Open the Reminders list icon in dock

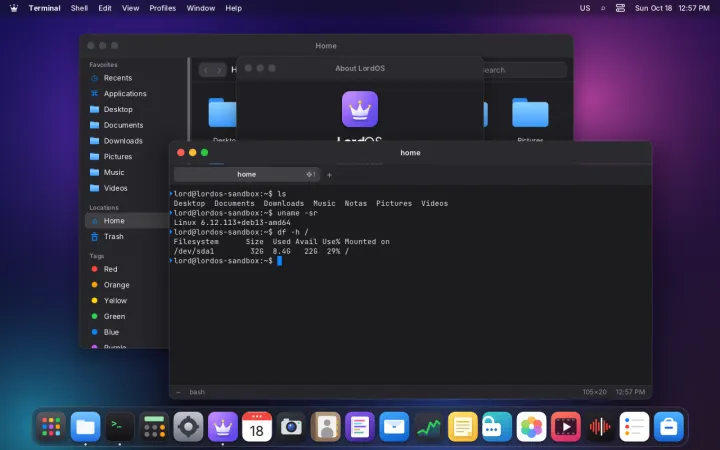coord(634,427)
